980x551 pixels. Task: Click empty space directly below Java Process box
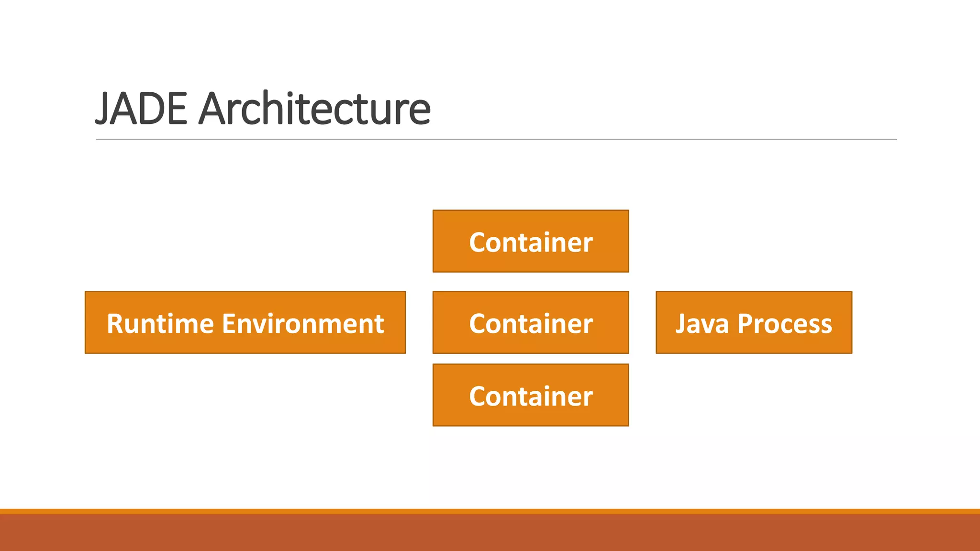pyautogui.click(x=754, y=397)
